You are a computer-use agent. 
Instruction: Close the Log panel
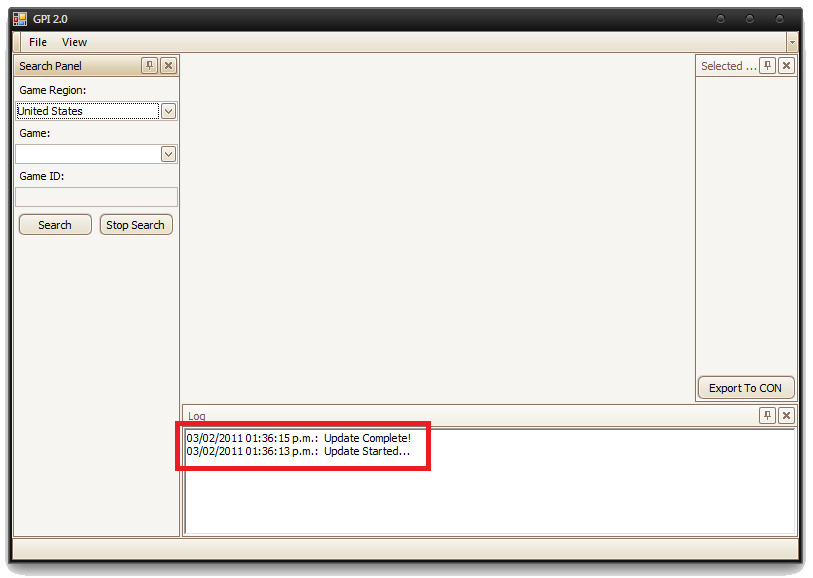(786, 416)
